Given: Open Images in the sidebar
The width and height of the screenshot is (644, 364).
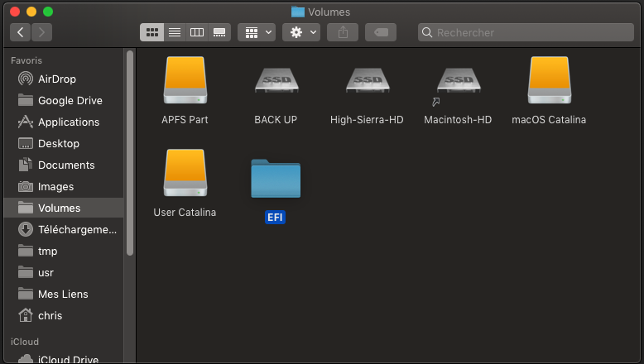Looking at the screenshot, I should 64,187.
